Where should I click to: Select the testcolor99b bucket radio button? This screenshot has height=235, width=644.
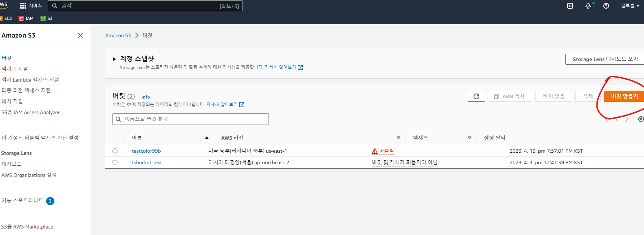pos(115,151)
